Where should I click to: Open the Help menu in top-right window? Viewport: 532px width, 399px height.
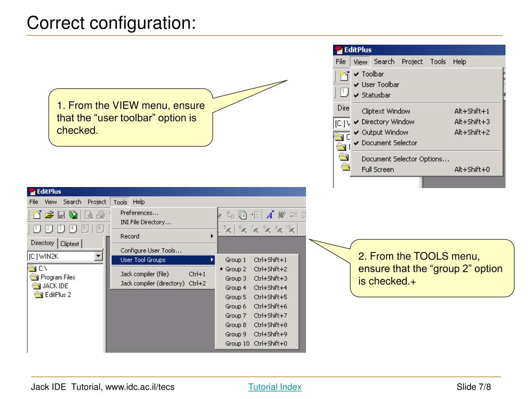click(x=459, y=61)
